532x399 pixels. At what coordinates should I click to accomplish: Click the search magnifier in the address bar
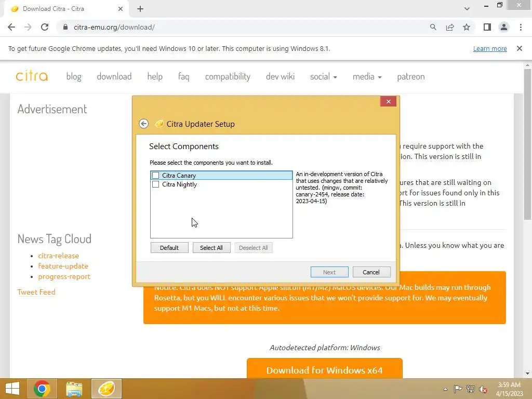tap(433, 27)
